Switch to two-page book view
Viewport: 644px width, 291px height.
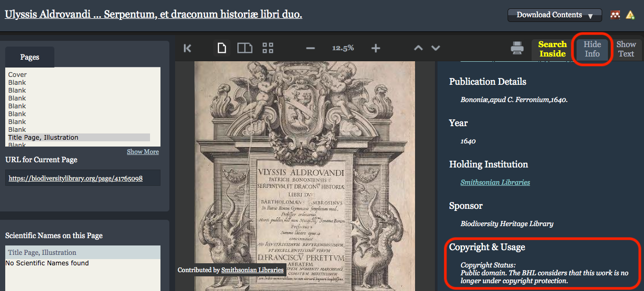click(x=245, y=48)
